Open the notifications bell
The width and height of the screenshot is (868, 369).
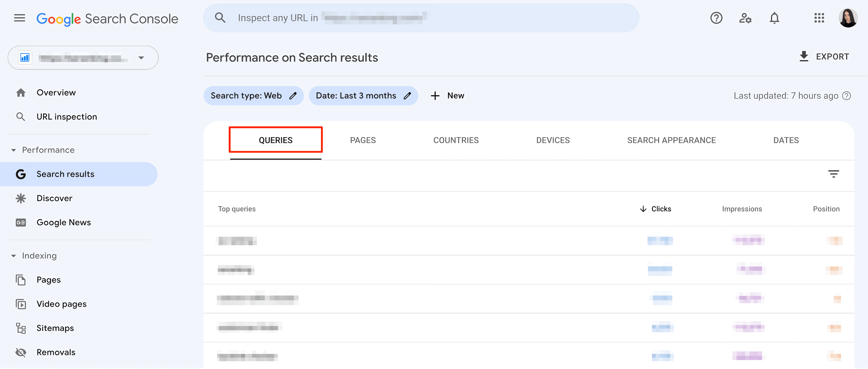pos(774,18)
